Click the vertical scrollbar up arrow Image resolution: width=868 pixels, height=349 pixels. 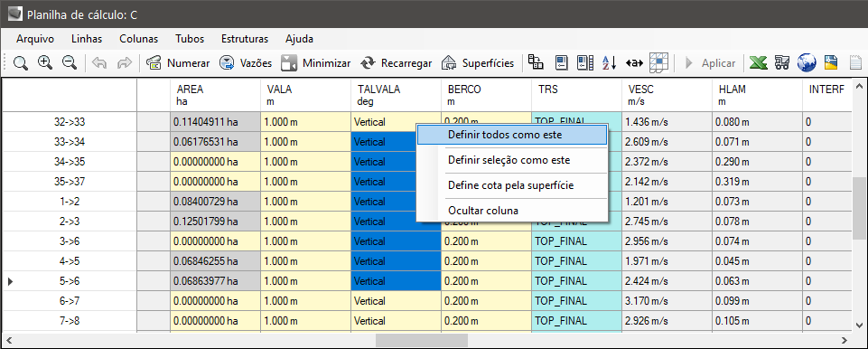pos(859,86)
